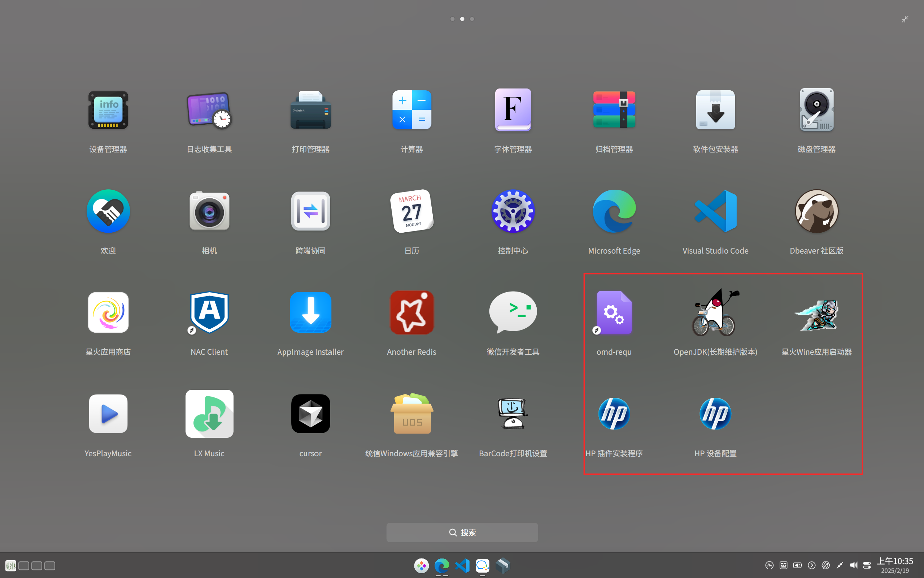
Task: Launch the 相机 camera app
Action: coord(209,211)
